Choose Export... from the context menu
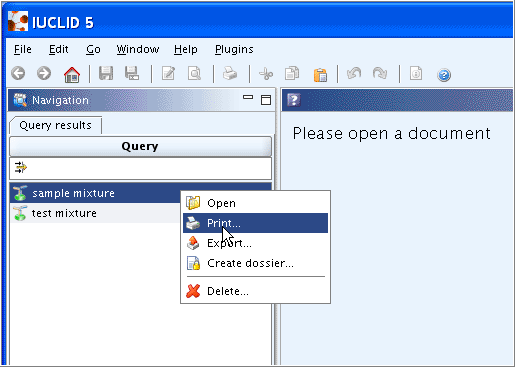The width and height of the screenshot is (515, 367). click(x=255, y=243)
